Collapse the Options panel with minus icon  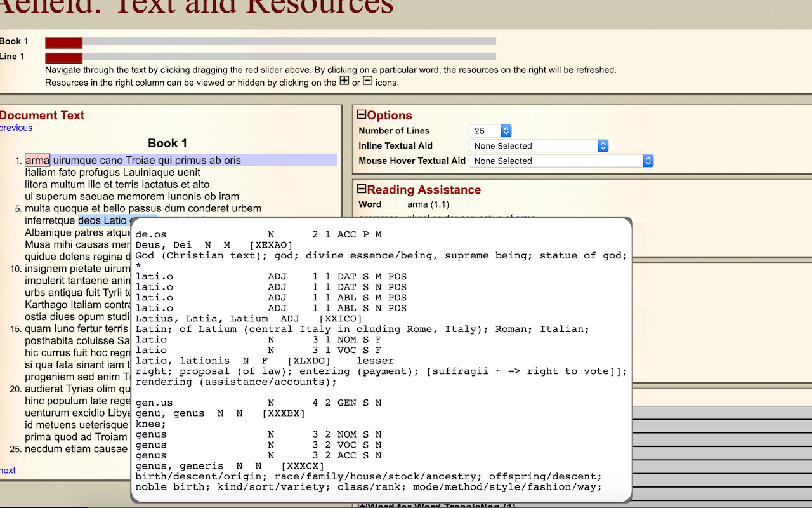[362, 115]
